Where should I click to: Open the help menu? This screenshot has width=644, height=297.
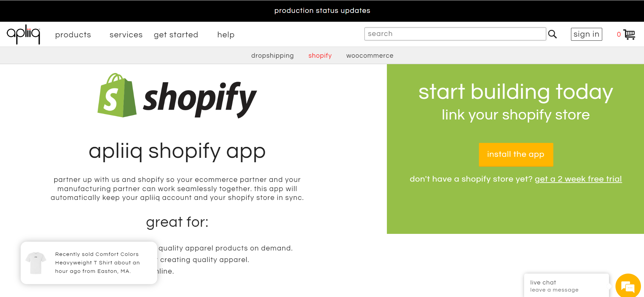(226, 35)
